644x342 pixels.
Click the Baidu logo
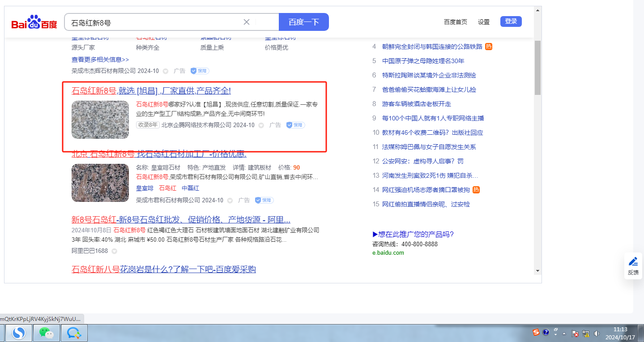(x=34, y=22)
